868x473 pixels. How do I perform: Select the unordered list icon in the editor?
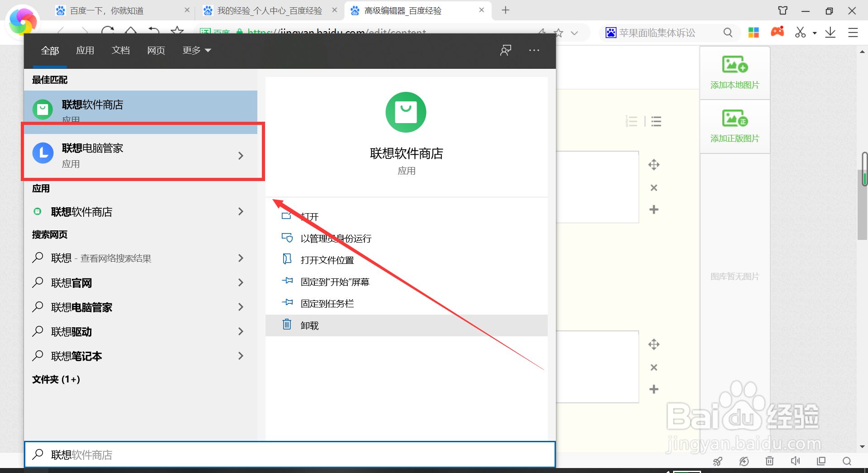656,121
